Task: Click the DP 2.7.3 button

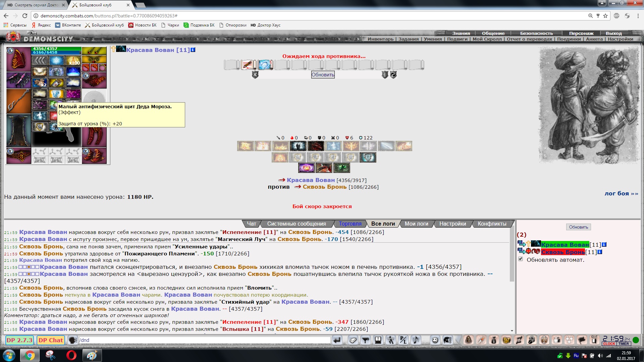Action: [x=19, y=340]
